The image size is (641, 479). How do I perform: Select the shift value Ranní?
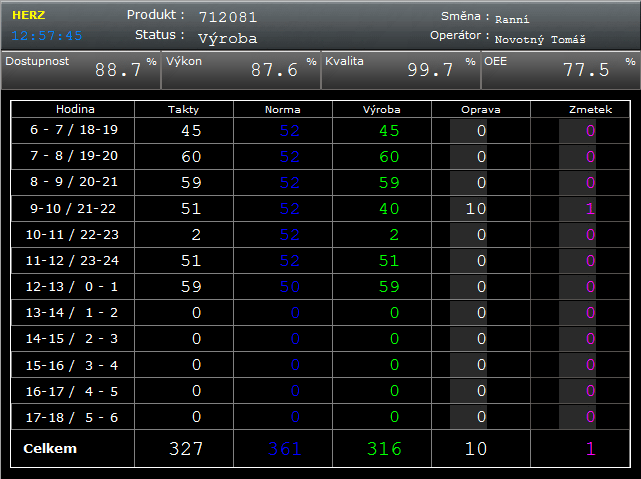(512, 19)
